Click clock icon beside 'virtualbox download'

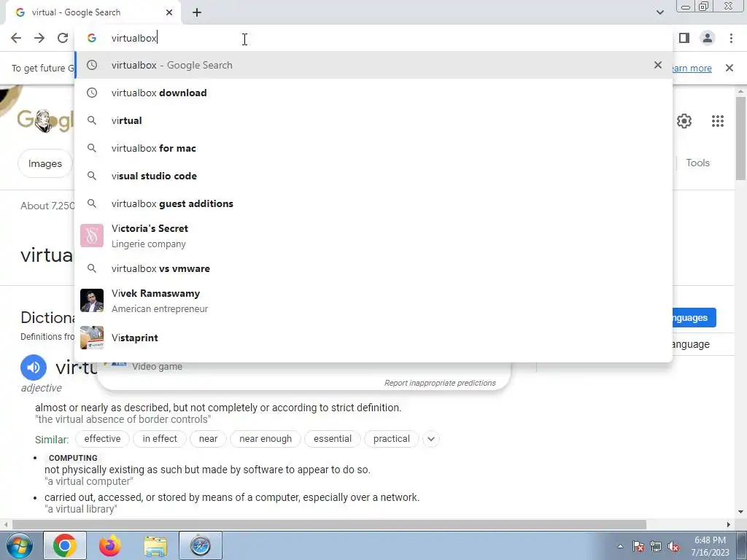point(92,93)
